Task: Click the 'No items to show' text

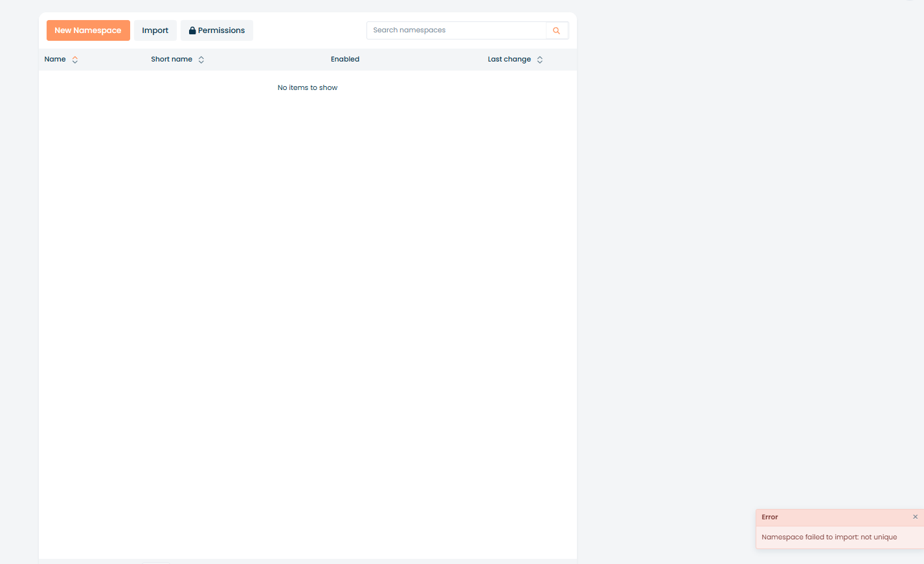Action: (308, 87)
